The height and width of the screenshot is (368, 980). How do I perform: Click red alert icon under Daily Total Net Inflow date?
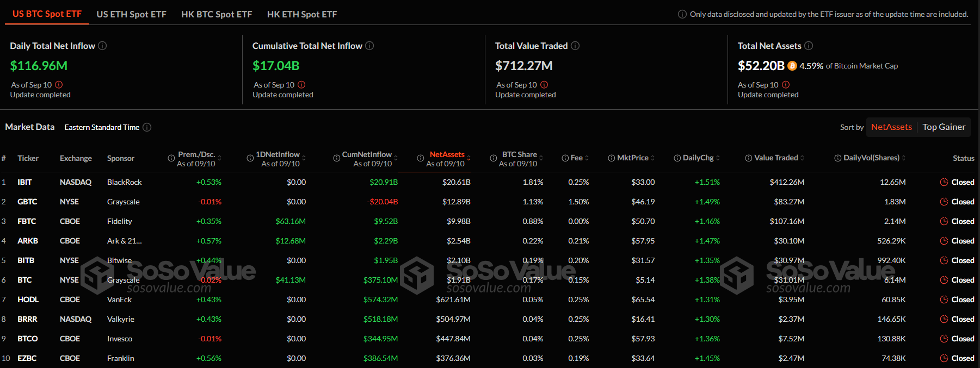[x=59, y=85]
